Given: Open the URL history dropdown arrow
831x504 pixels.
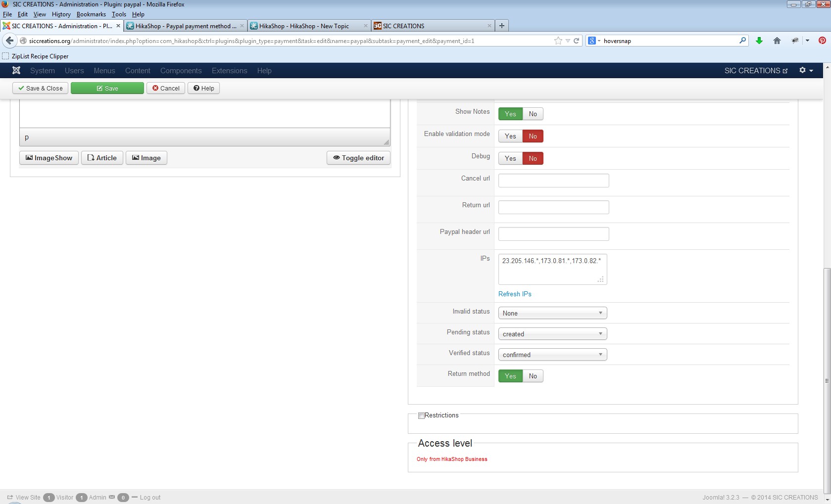Looking at the screenshot, I should (568, 41).
